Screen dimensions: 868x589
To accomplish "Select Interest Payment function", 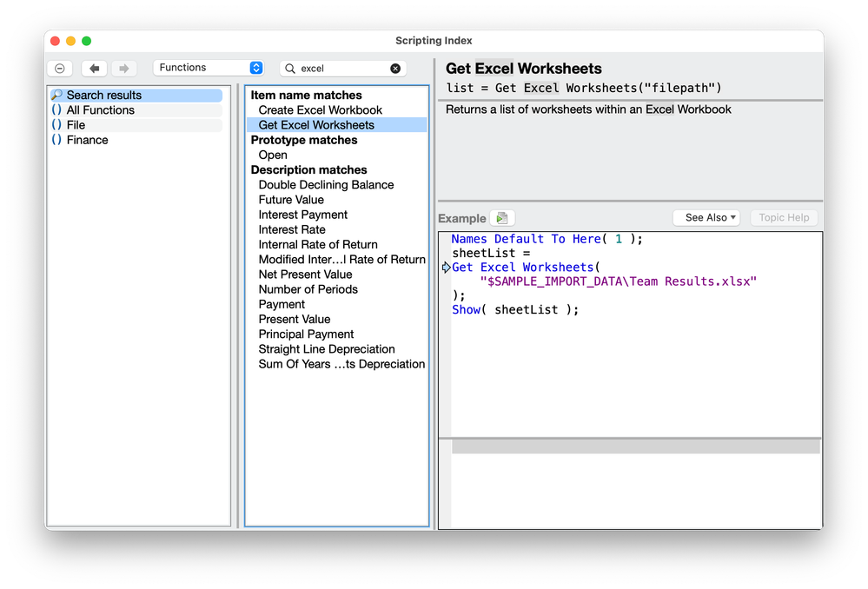I will point(336,215).
